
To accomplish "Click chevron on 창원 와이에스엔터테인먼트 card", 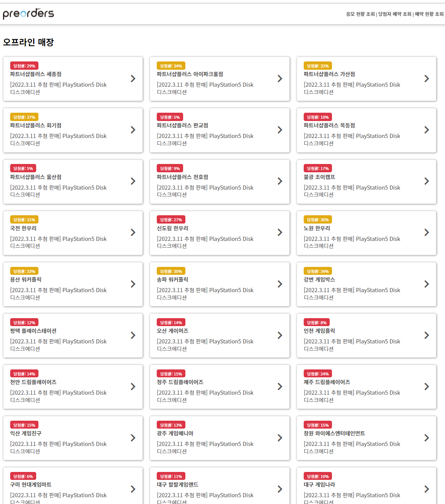I will point(427,438).
